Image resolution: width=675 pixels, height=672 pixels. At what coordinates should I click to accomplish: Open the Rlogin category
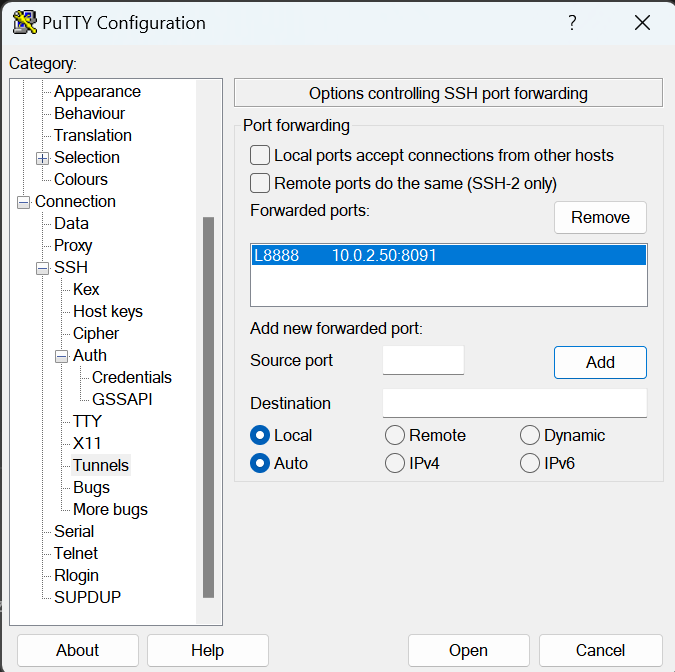[76, 575]
